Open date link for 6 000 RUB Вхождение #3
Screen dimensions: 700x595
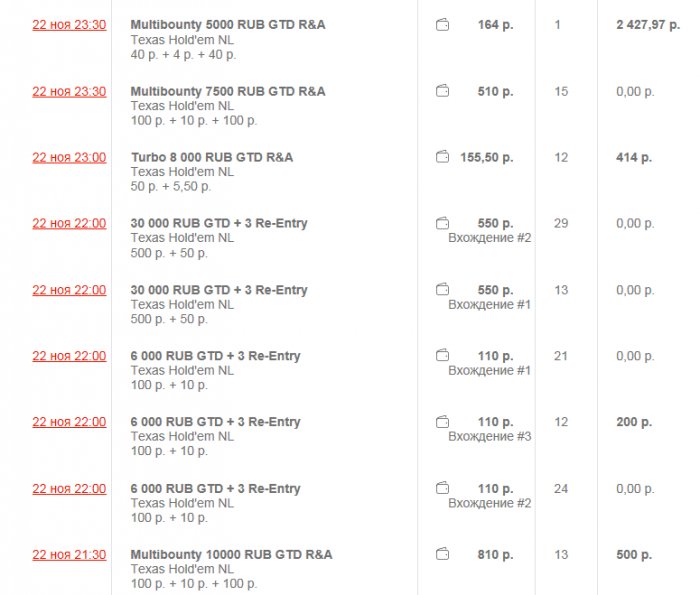pyautogui.click(x=69, y=422)
